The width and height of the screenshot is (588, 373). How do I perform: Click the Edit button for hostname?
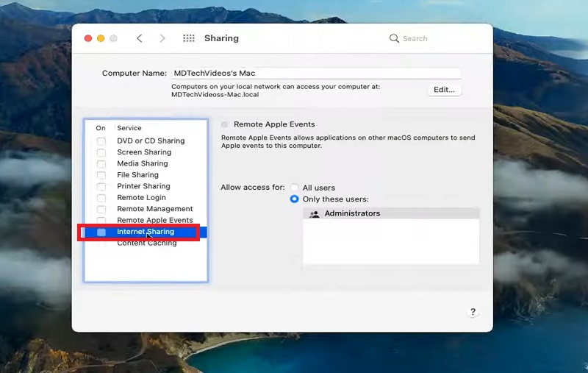[444, 90]
